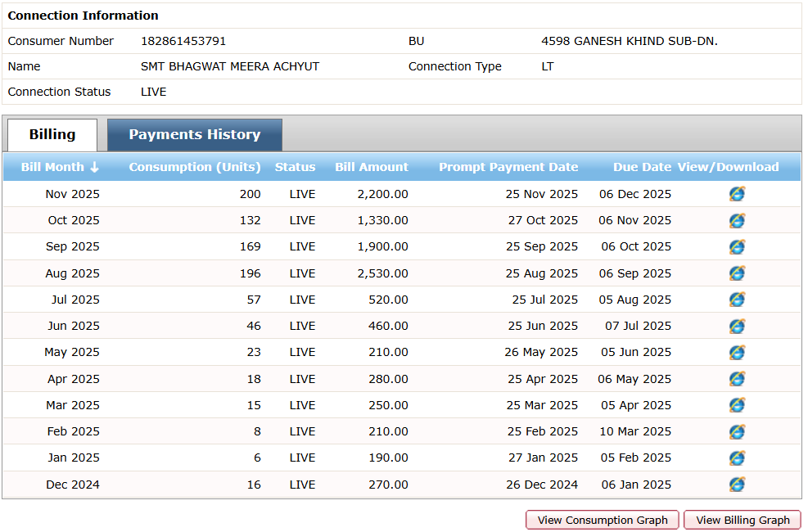Select consumer number 182861453791

coord(183,41)
